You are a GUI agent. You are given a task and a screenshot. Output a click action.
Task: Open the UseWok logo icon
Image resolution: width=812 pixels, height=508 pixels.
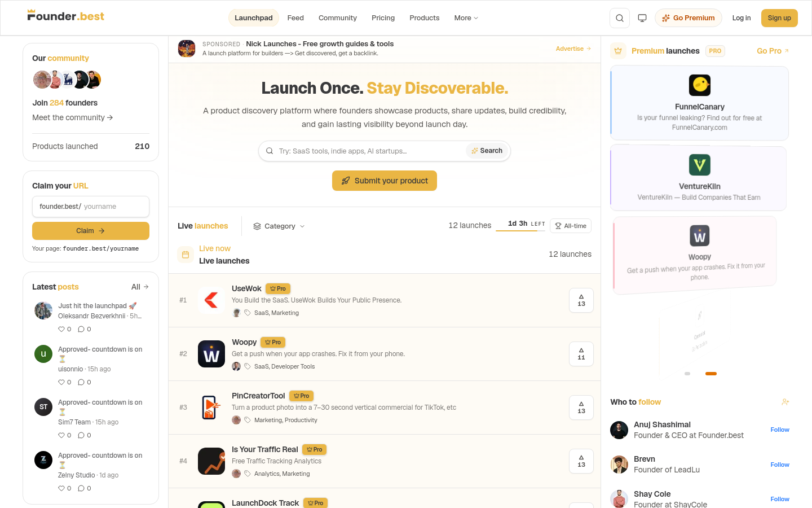pos(211,300)
